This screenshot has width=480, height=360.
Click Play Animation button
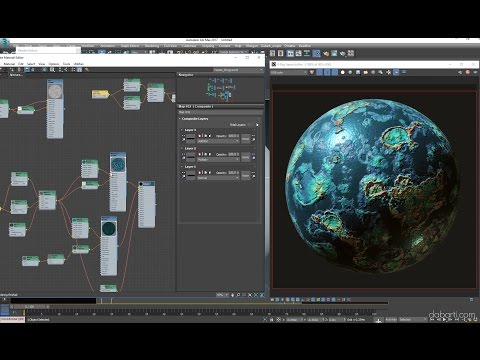(444, 319)
